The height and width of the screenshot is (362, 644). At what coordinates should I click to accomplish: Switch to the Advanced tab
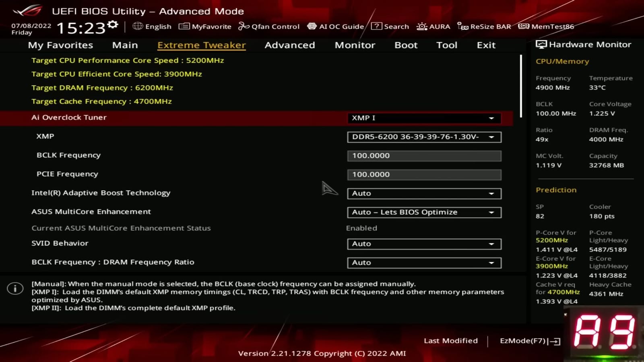[289, 45]
